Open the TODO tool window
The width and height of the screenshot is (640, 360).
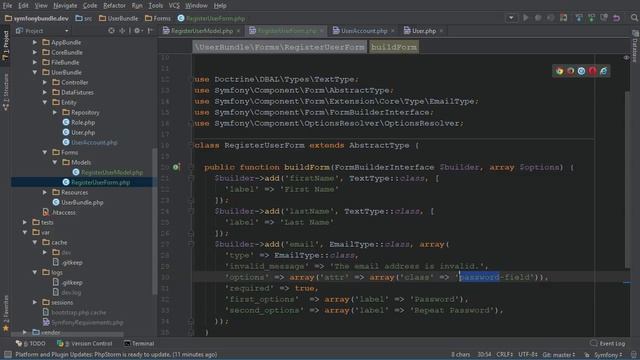point(31,344)
